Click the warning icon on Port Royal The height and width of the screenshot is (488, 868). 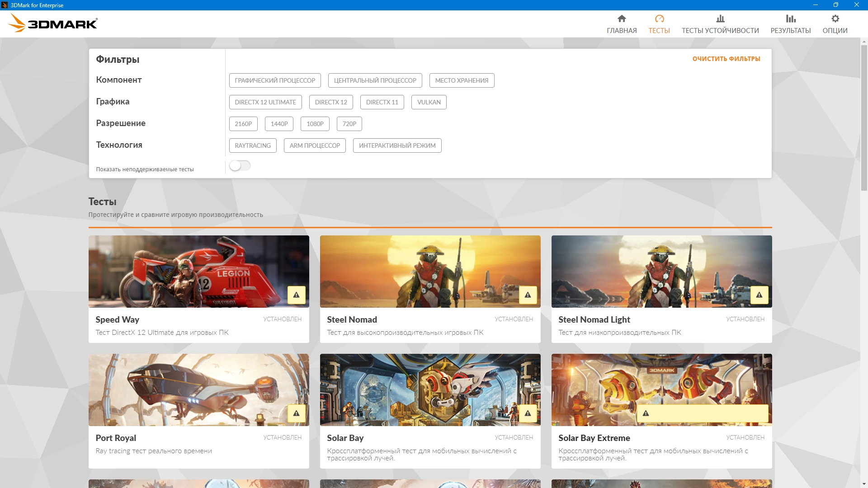click(297, 413)
